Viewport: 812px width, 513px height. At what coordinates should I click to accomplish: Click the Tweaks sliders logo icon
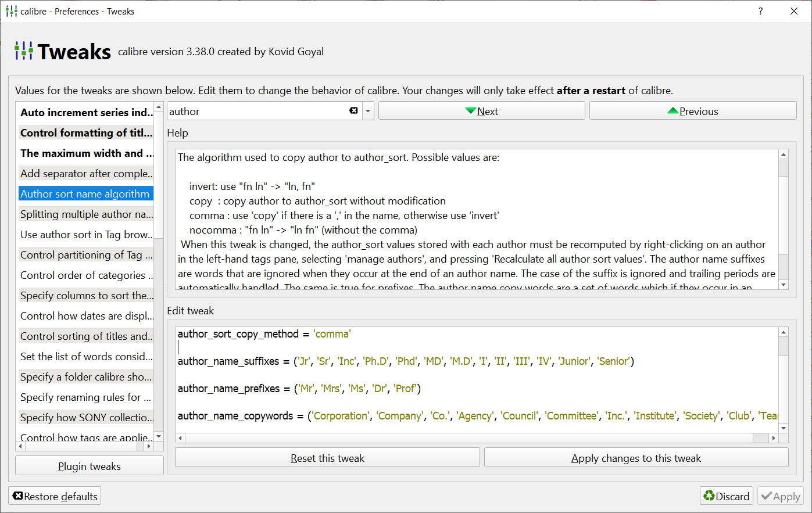click(24, 51)
